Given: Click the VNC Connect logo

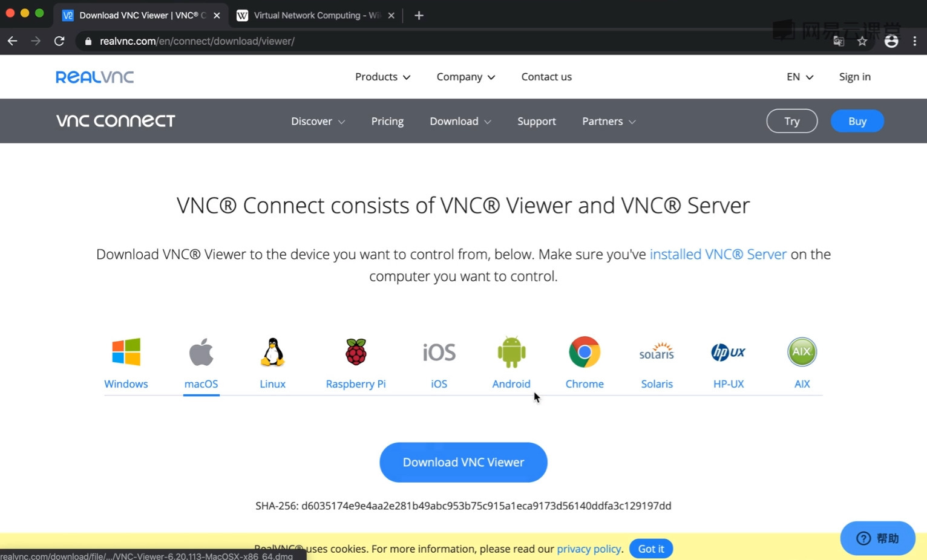Looking at the screenshot, I should [116, 121].
